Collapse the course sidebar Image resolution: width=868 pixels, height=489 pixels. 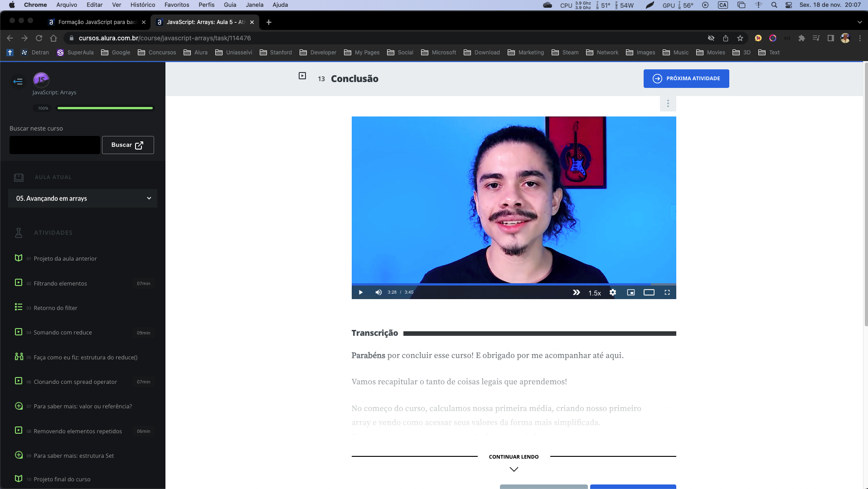[18, 82]
